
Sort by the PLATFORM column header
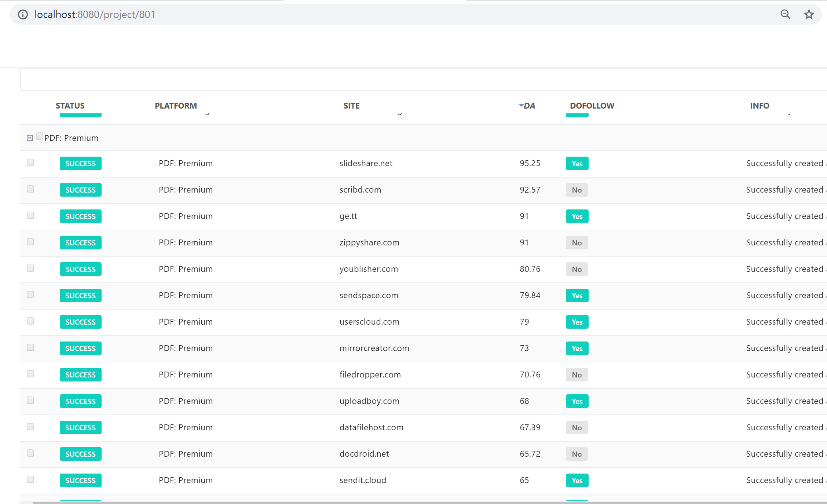point(176,106)
